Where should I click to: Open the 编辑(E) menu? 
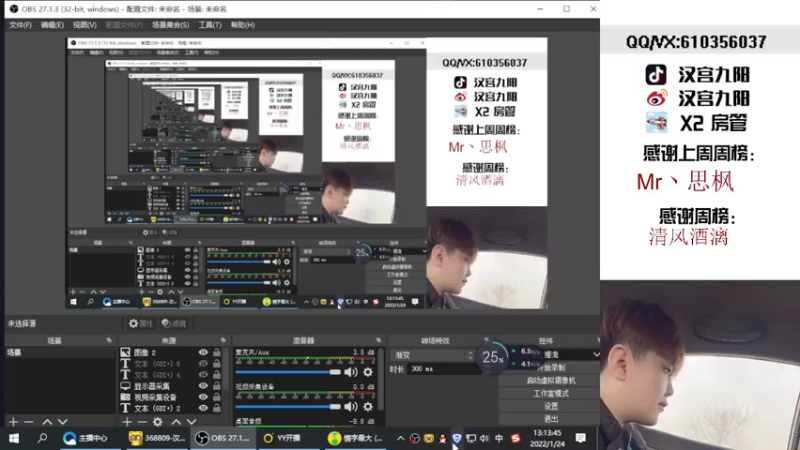pos(52,25)
